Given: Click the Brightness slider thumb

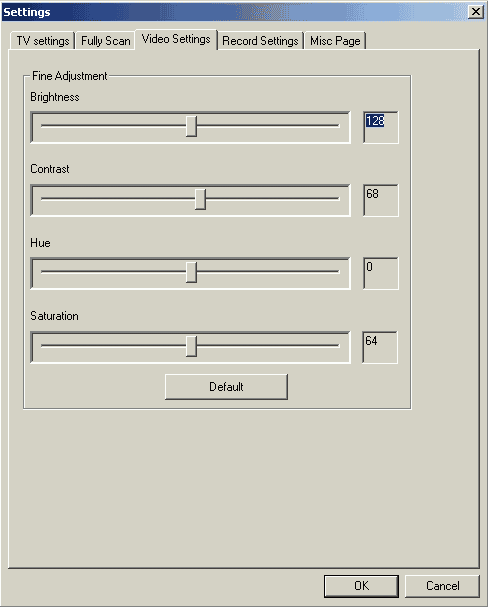Looking at the screenshot, I should [191, 126].
